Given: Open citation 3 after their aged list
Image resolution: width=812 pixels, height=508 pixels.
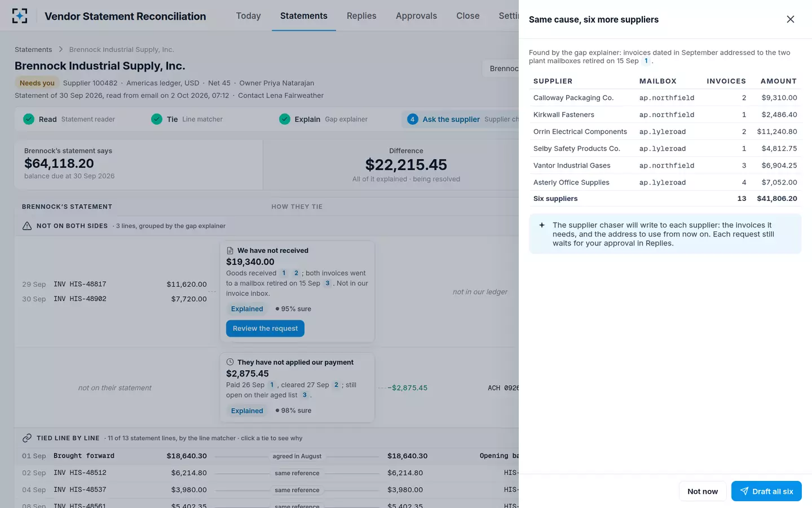Looking at the screenshot, I should (x=304, y=395).
